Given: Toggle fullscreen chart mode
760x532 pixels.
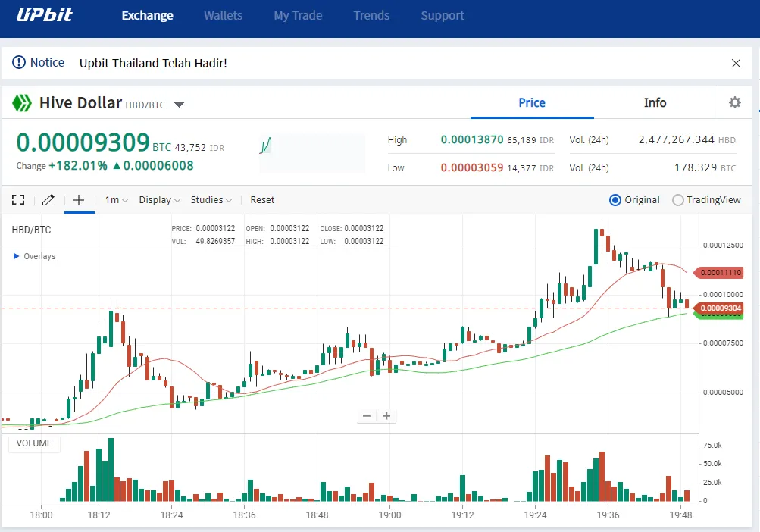Looking at the screenshot, I should pos(18,200).
